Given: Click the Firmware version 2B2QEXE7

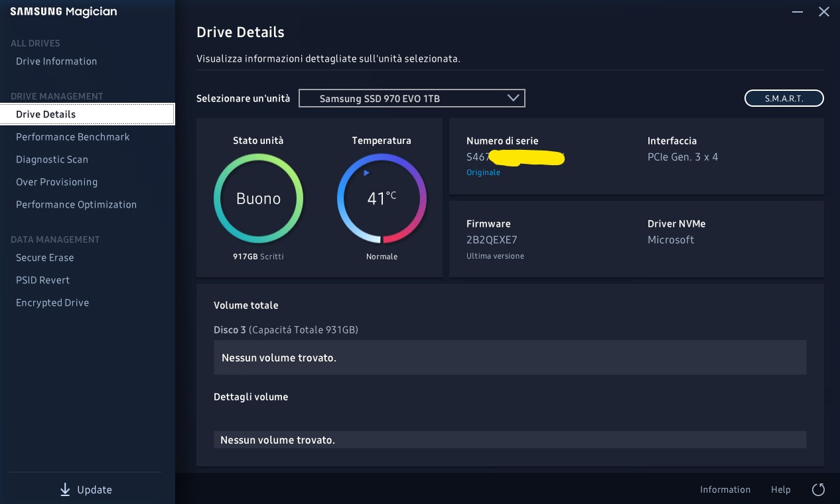Looking at the screenshot, I should pyautogui.click(x=492, y=239).
